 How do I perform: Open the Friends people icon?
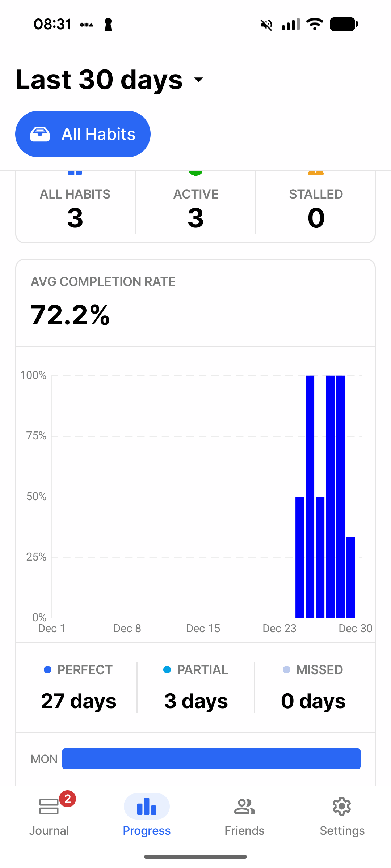244,806
